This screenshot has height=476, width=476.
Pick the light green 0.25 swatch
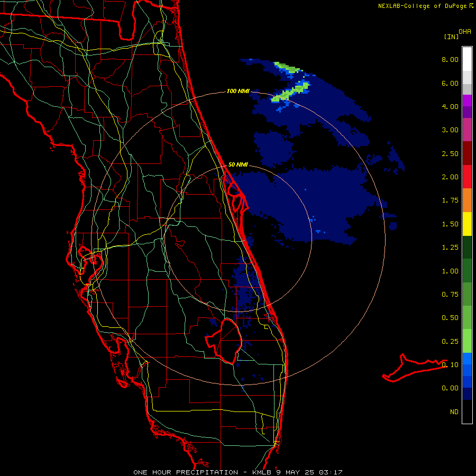(467, 341)
